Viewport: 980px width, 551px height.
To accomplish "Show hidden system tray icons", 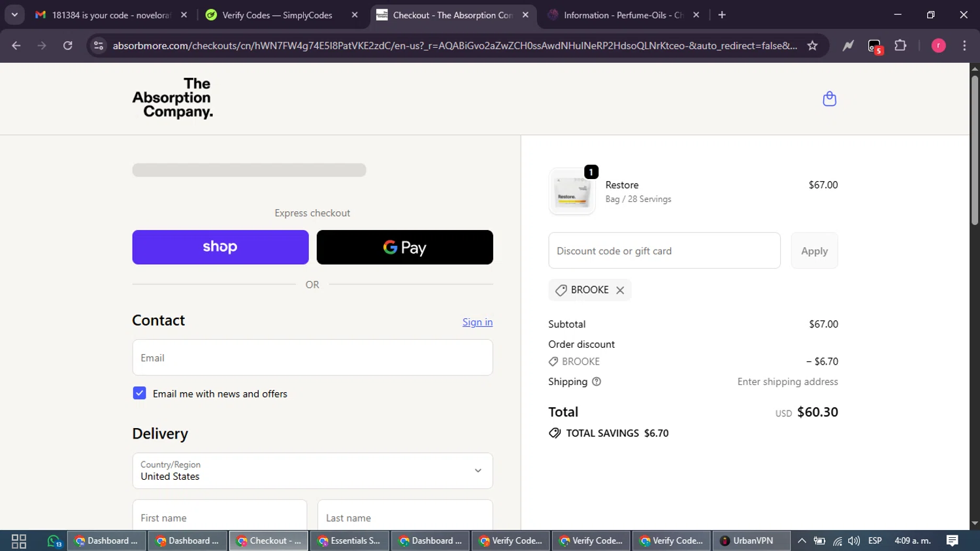I will [802, 541].
